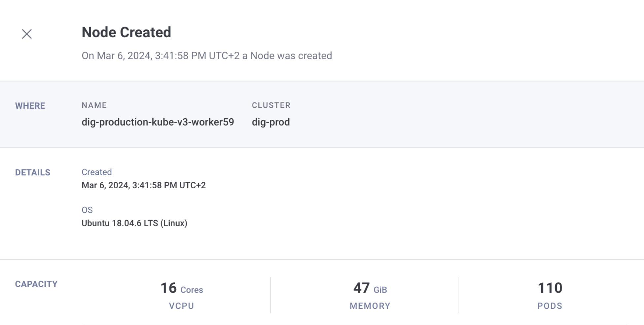
Task: Select the Ubuntu 18.04.6 LTS value
Action: (x=134, y=223)
